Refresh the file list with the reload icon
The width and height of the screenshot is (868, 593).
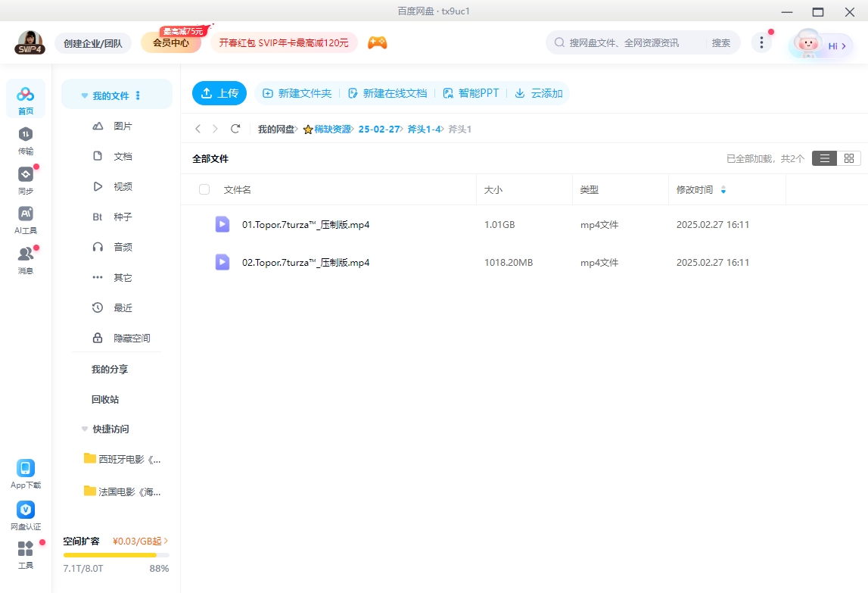(x=235, y=129)
